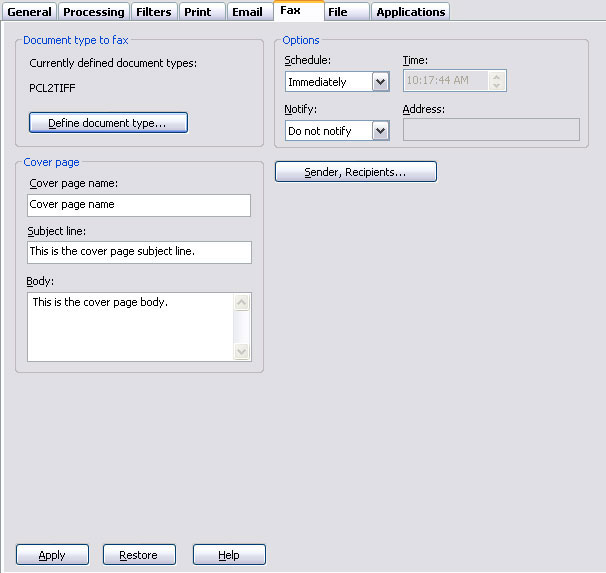The height and width of the screenshot is (573, 606).
Task: Open the Processing tab
Action: tap(94, 12)
